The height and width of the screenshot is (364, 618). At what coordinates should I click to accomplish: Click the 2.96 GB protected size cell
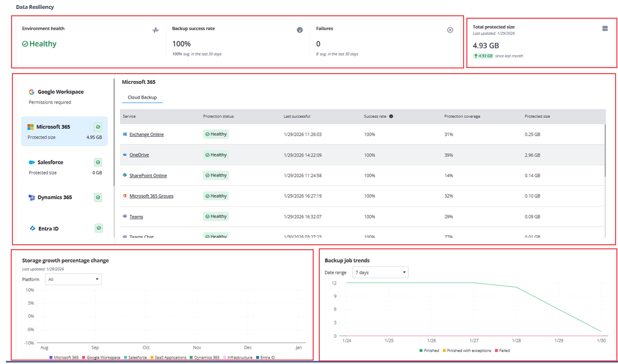532,155
